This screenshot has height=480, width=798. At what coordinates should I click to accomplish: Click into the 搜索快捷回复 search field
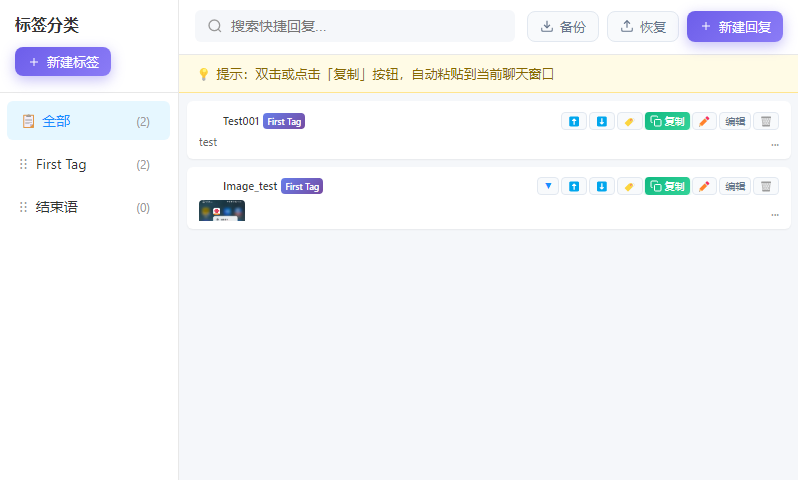(355, 26)
